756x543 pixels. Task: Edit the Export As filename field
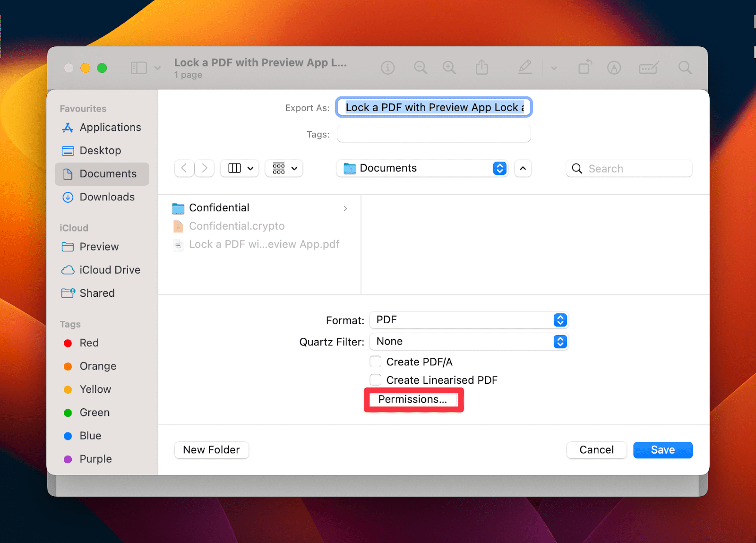tap(434, 107)
